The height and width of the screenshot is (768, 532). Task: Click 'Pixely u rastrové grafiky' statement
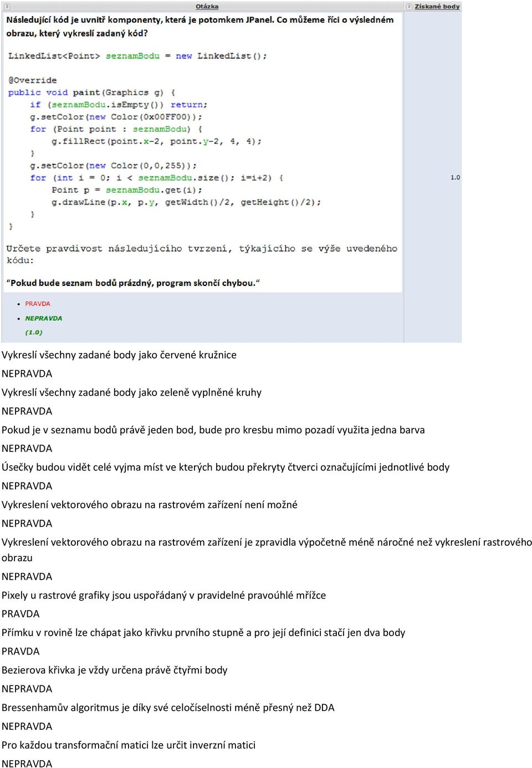click(x=163, y=595)
